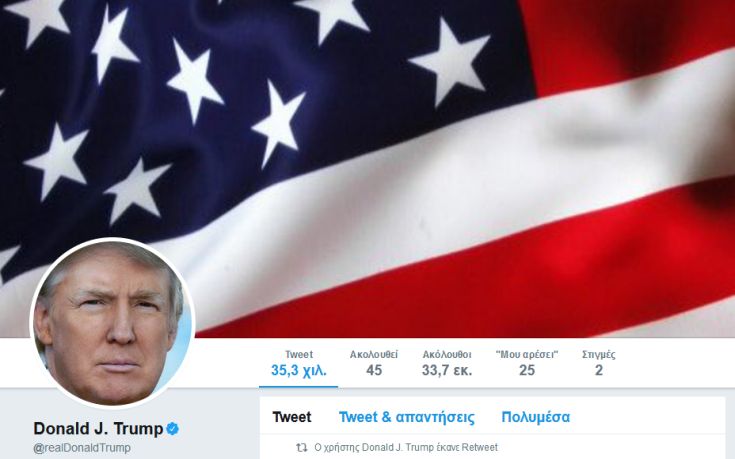Open the American flag header banner
735x459 pixels.
click(368, 168)
